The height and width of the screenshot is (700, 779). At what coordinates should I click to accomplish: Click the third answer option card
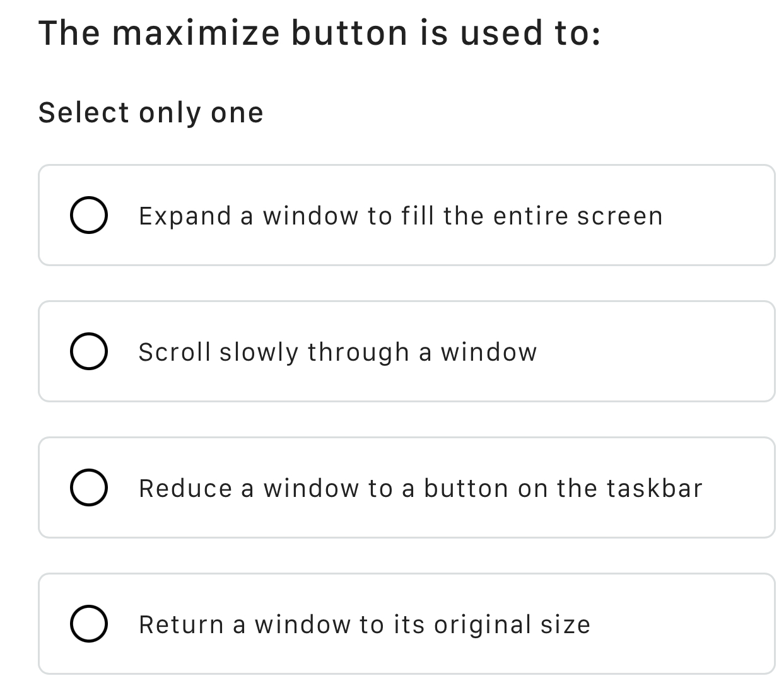407,487
